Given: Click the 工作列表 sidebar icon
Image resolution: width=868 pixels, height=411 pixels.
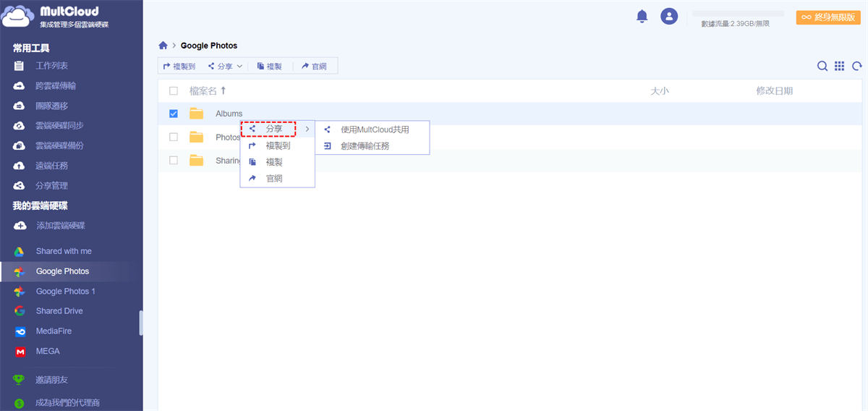Looking at the screenshot, I should tap(20, 66).
